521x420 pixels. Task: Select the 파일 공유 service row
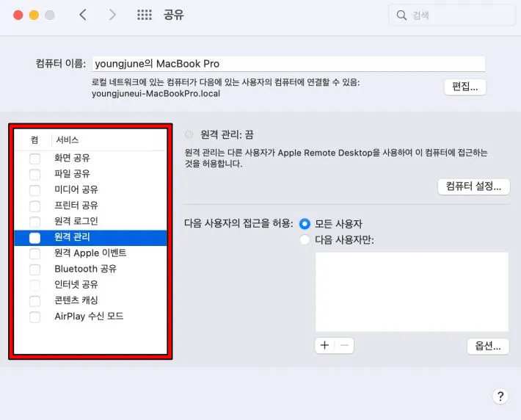[x=90, y=174]
